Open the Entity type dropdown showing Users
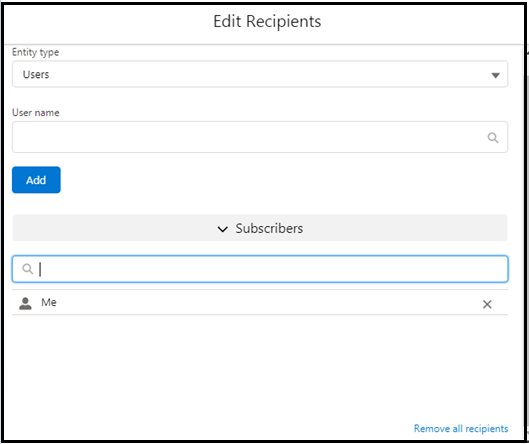The height and width of the screenshot is (444, 529). coord(260,74)
